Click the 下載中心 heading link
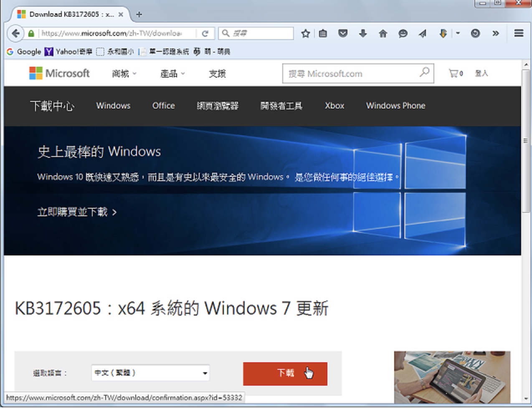 point(52,106)
